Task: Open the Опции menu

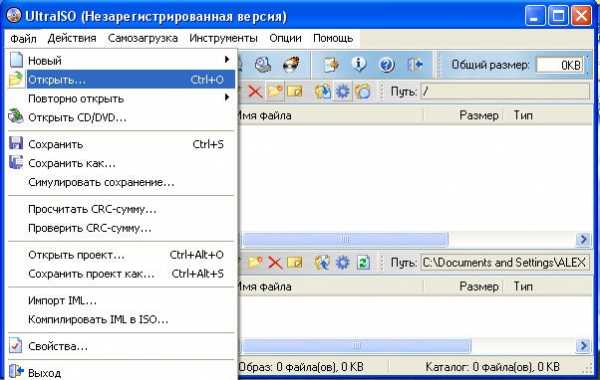Action: (285, 39)
